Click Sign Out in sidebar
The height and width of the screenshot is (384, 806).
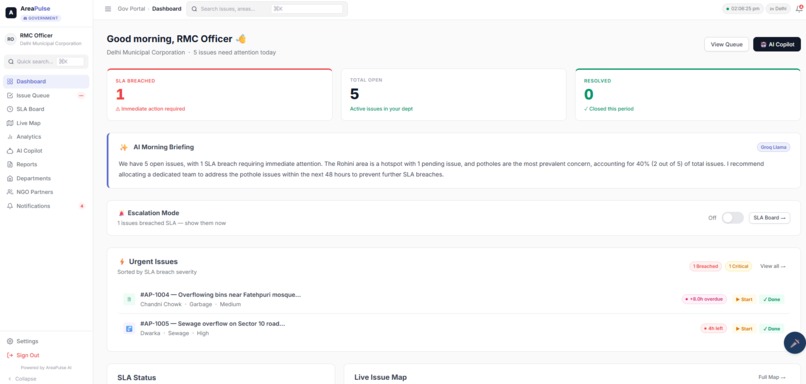coord(46,355)
